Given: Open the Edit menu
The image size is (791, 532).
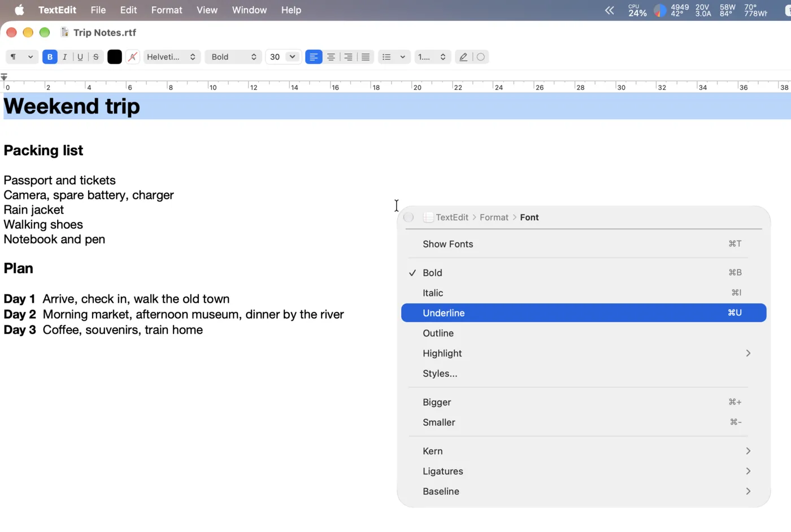Looking at the screenshot, I should pos(128,10).
